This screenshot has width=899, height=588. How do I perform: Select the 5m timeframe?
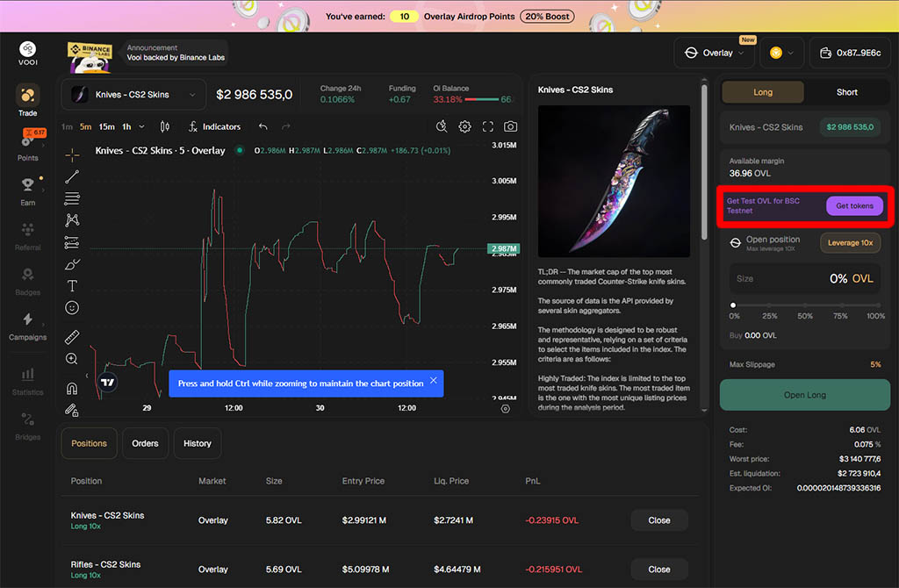85,126
